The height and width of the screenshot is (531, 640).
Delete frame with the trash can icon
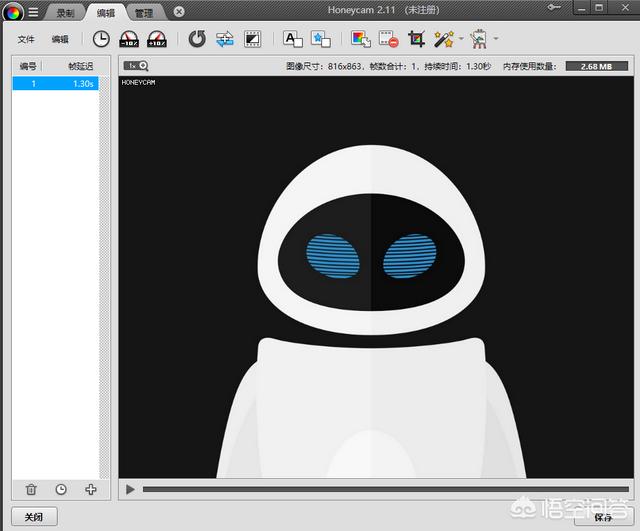click(31, 489)
